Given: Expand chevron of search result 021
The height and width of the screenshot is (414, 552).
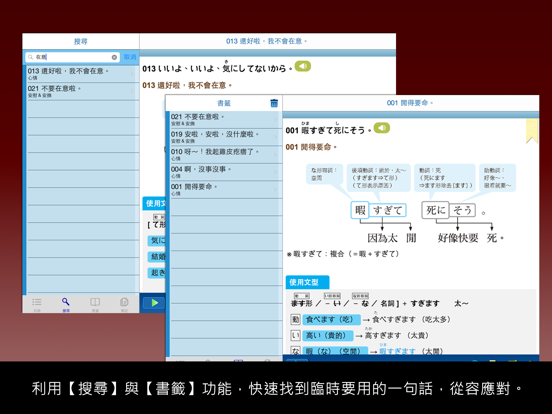Looking at the screenshot, I should (x=132, y=92).
